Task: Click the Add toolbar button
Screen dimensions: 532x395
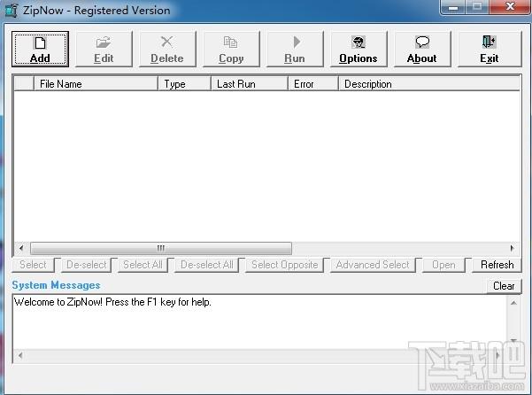Action: coord(40,49)
